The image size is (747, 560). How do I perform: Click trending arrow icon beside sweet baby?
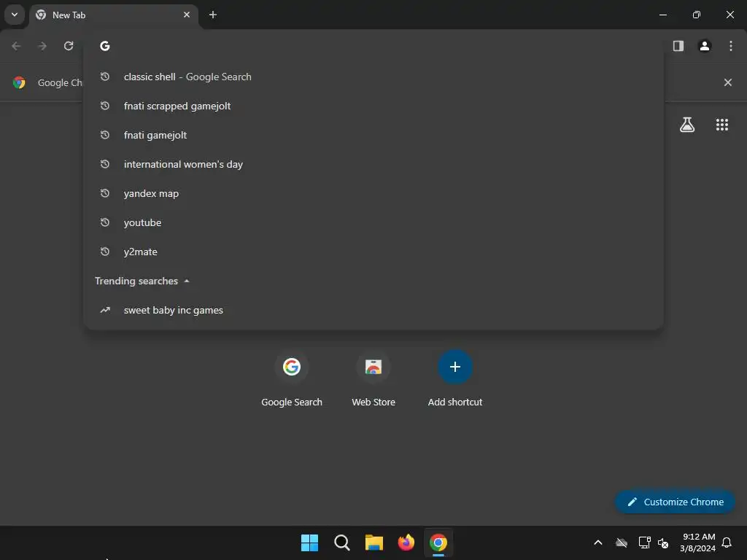pyautogui.click(x=105, y=310)
